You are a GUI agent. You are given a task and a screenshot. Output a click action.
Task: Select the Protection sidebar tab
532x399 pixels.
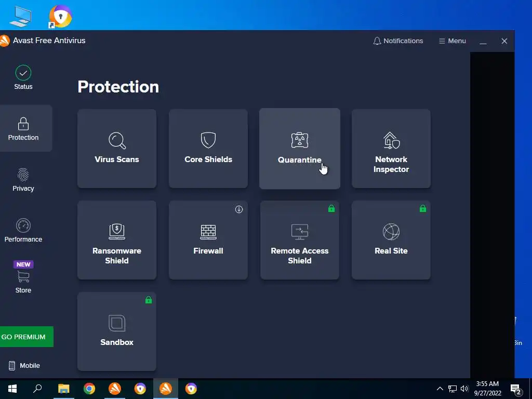point(23,129)
